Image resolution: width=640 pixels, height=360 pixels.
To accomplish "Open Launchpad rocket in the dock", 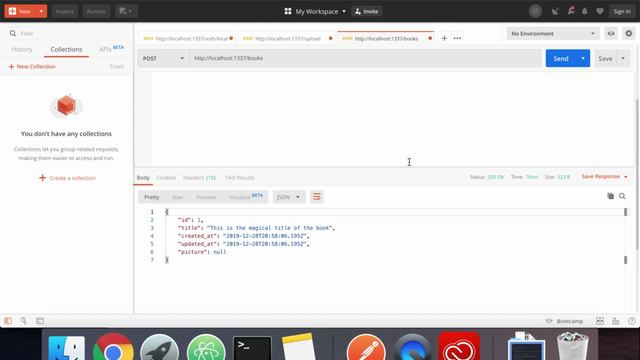I will point(160,348).
